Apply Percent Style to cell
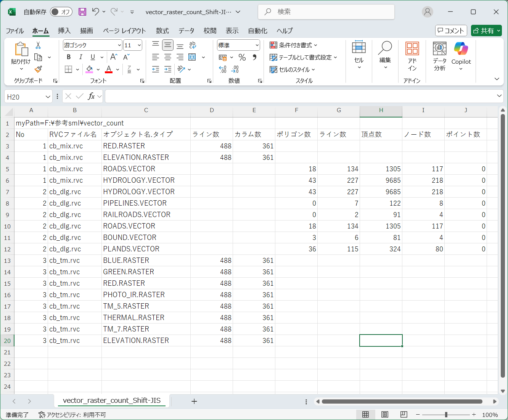 tap(242, 57)
